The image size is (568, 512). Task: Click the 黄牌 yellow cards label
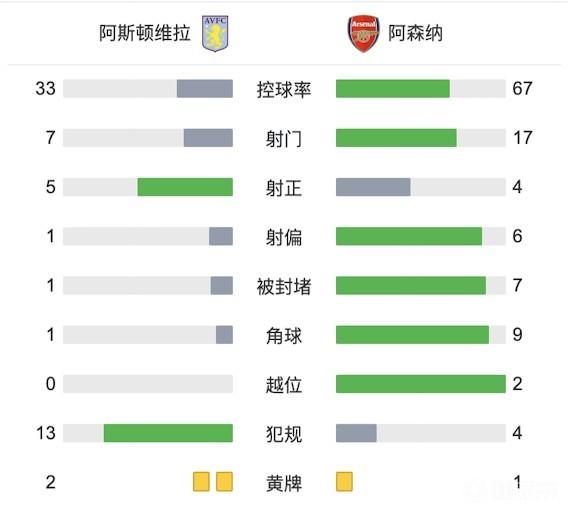point(284,483)
